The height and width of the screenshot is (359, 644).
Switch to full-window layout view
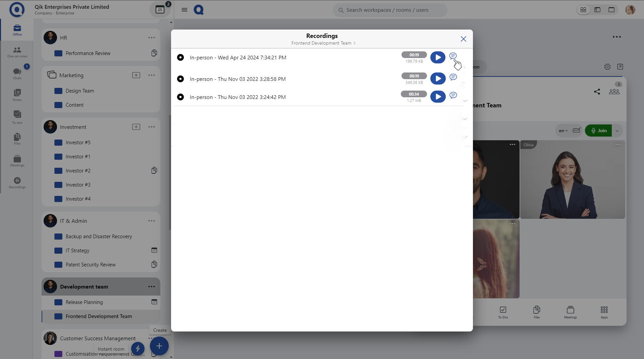pyautogui.click(x=611, y=10)
